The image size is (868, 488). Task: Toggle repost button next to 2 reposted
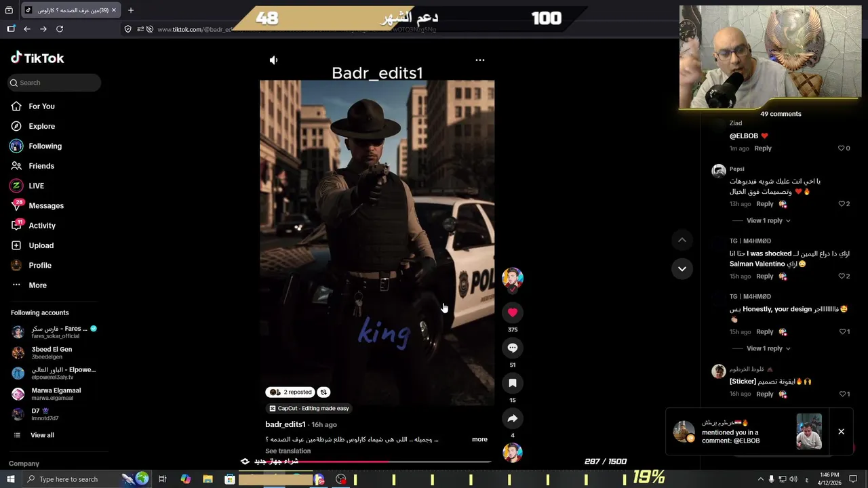323,392
